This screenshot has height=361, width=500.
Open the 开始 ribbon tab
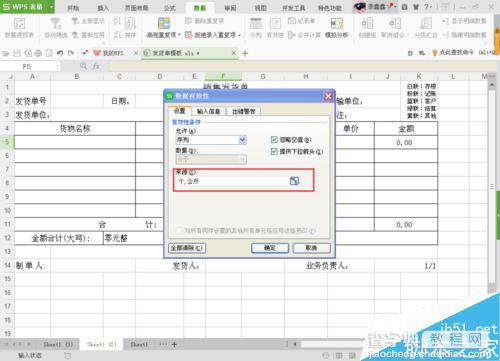(x=73, y=8)
